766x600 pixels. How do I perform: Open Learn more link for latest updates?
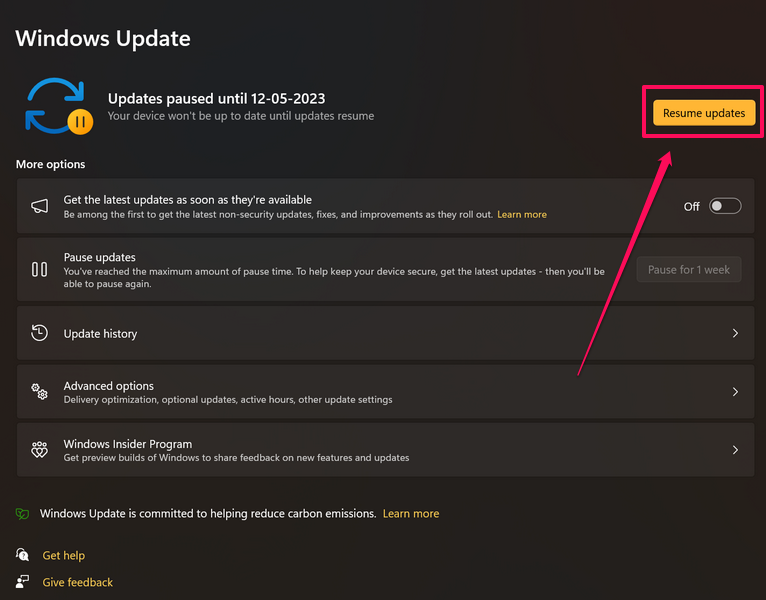(522, 214)
